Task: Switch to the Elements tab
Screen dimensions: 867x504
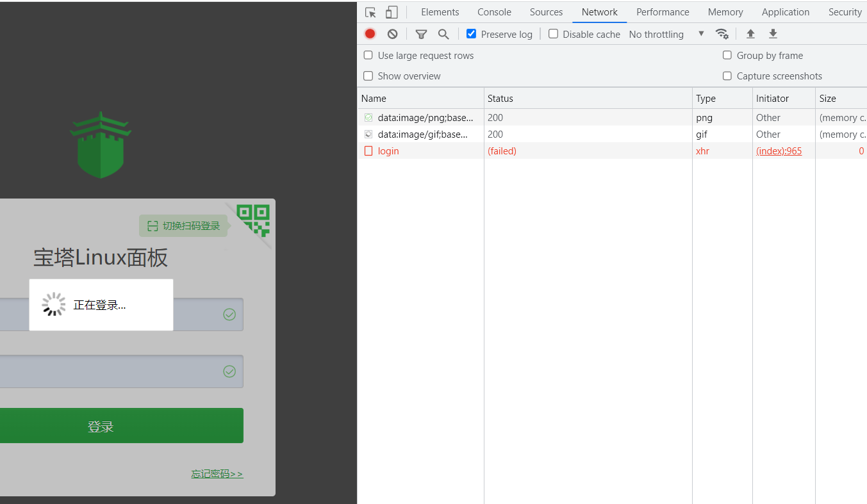Action: tap(440, 12)
